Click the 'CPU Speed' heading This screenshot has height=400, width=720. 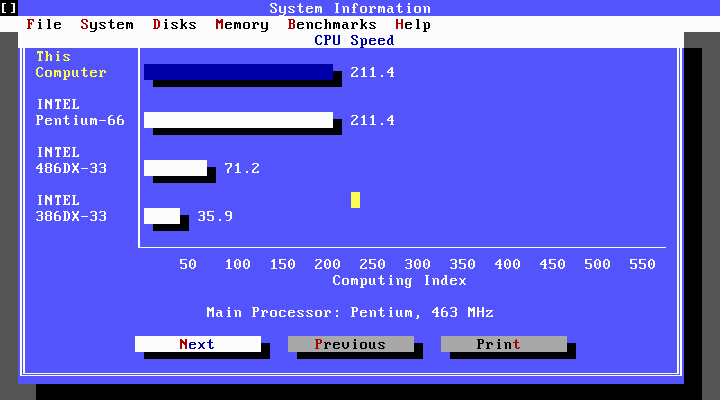pos(354,40)
